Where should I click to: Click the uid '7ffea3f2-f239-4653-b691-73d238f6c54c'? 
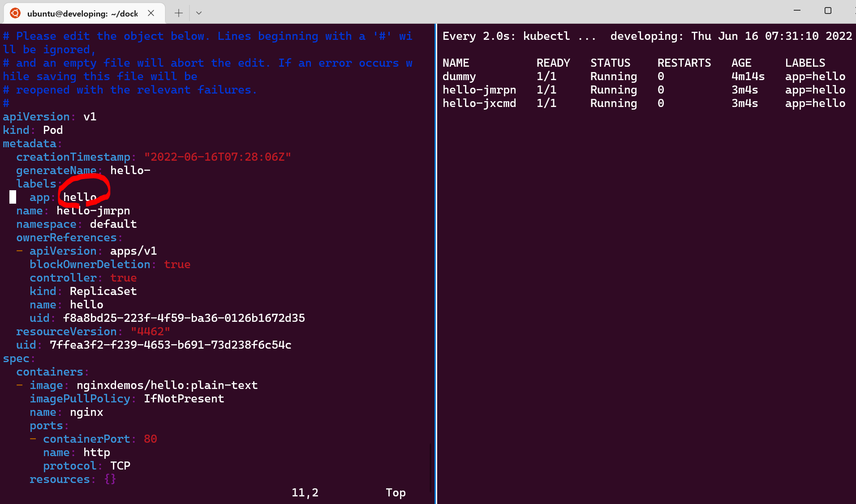tap(171, 345)
